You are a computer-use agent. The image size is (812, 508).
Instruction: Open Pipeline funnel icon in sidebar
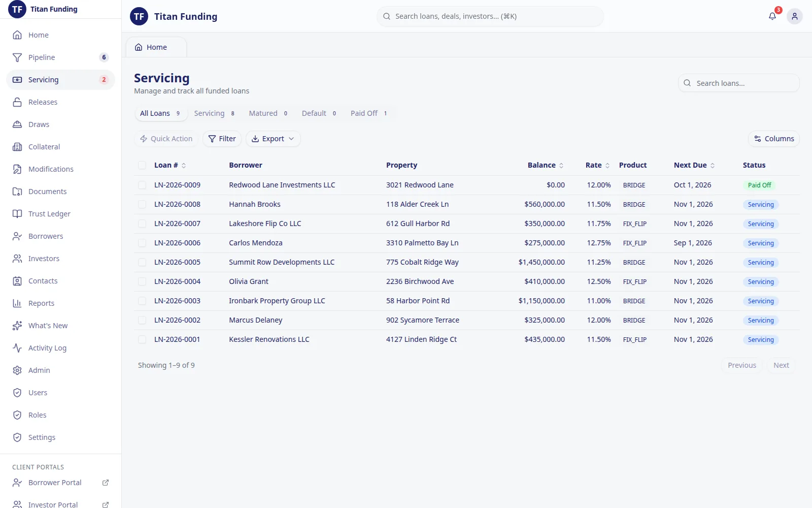click(x=17, y=57)
